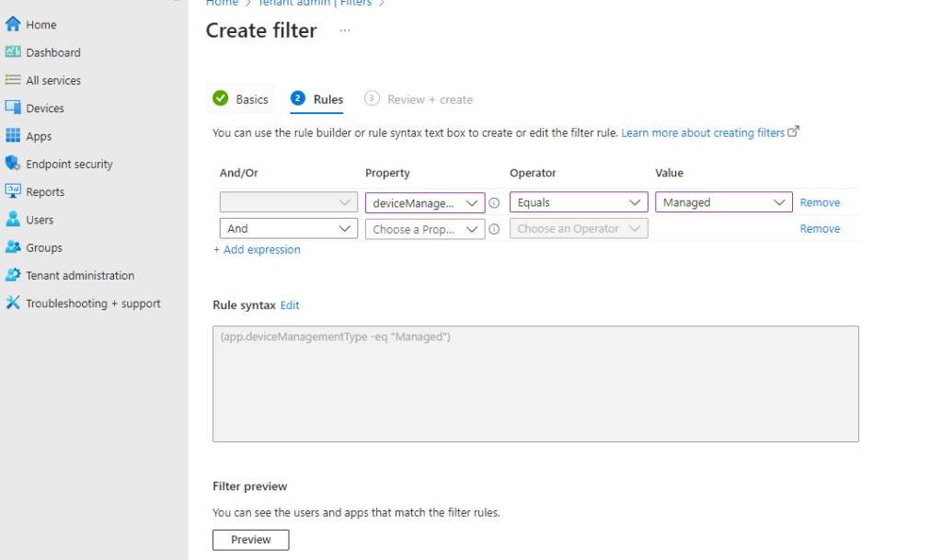Click the Add expression link
The image size is (942, 560).
click(257, 249)
